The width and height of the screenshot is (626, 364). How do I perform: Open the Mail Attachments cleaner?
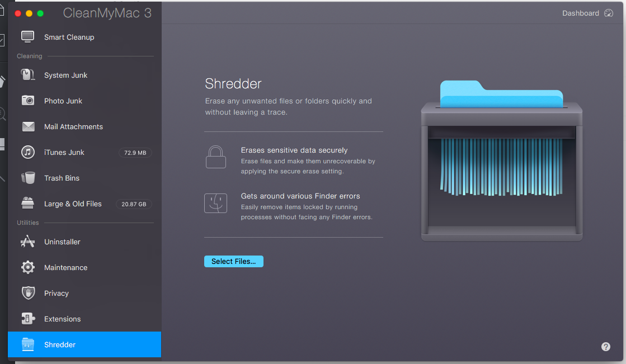coord(73,126)
